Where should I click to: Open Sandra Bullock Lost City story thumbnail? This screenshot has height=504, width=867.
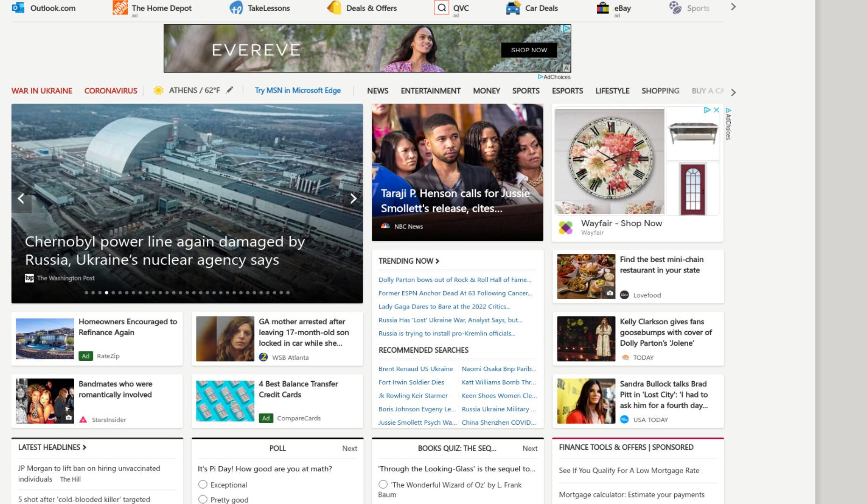pos(586,401)
